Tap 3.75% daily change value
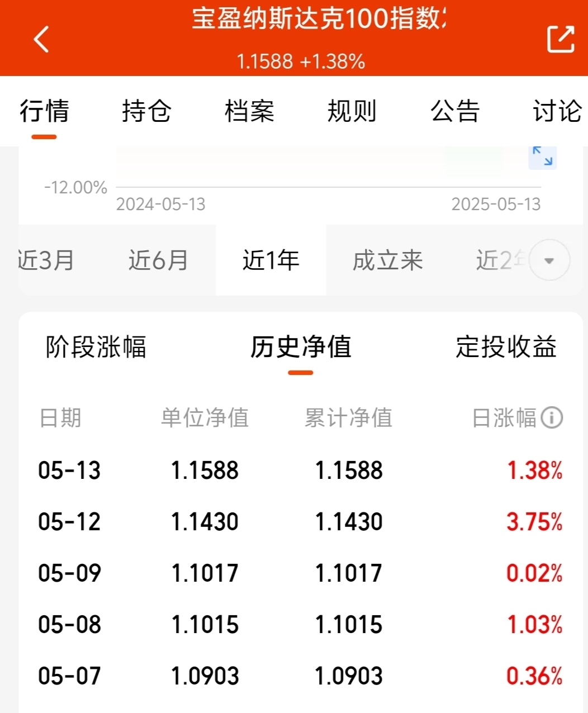 pos(535,521)
